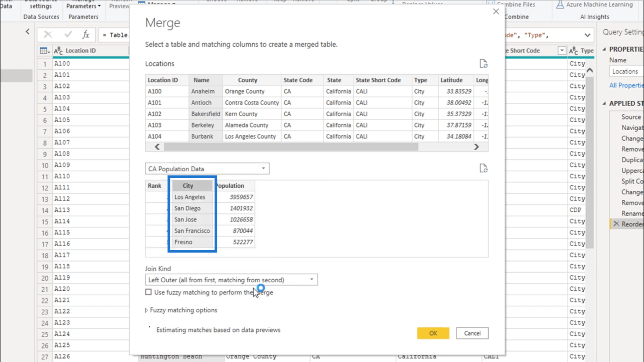Click the formula bar confirm checkmark

pyautogui.click(x=68, y=35)
